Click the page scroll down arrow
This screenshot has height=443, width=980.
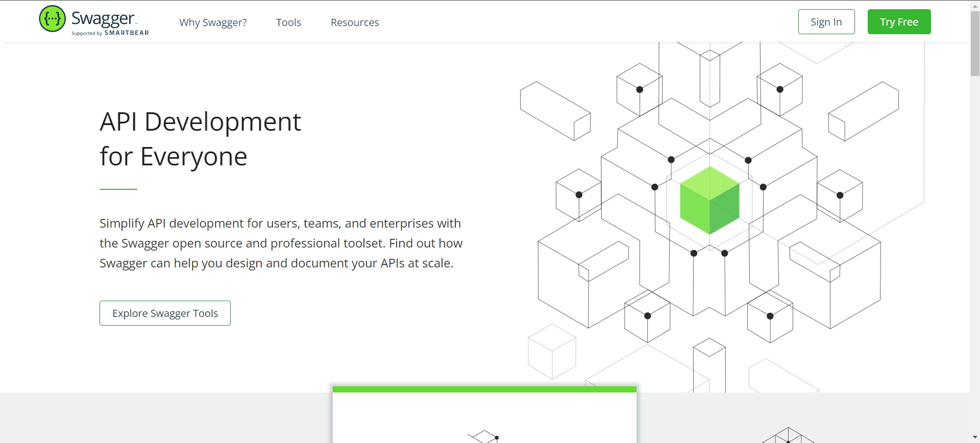point(975,438)
